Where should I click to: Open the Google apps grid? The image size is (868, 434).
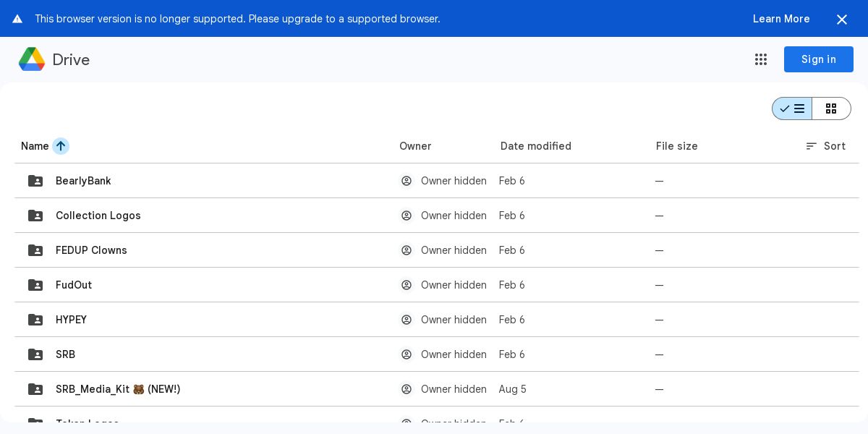pyautogui.click(x=761, y=59)
